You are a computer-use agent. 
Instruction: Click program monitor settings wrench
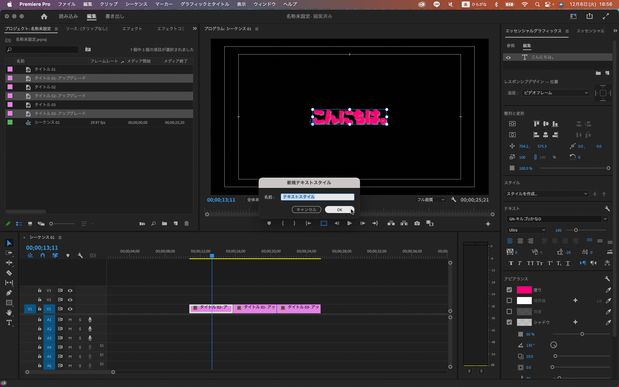coord(454,200)
